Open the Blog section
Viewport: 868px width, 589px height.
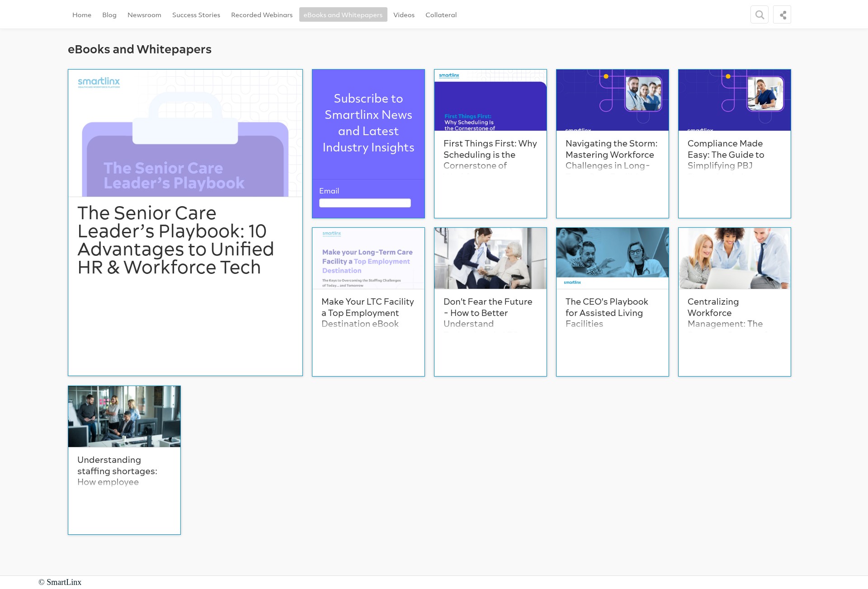pyautogui.click(x=109, y=15)
